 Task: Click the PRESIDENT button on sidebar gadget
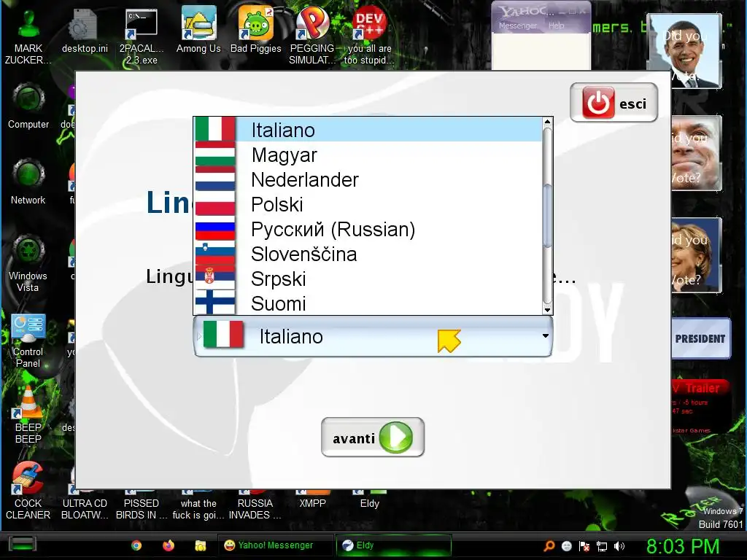tap(700, 338)
